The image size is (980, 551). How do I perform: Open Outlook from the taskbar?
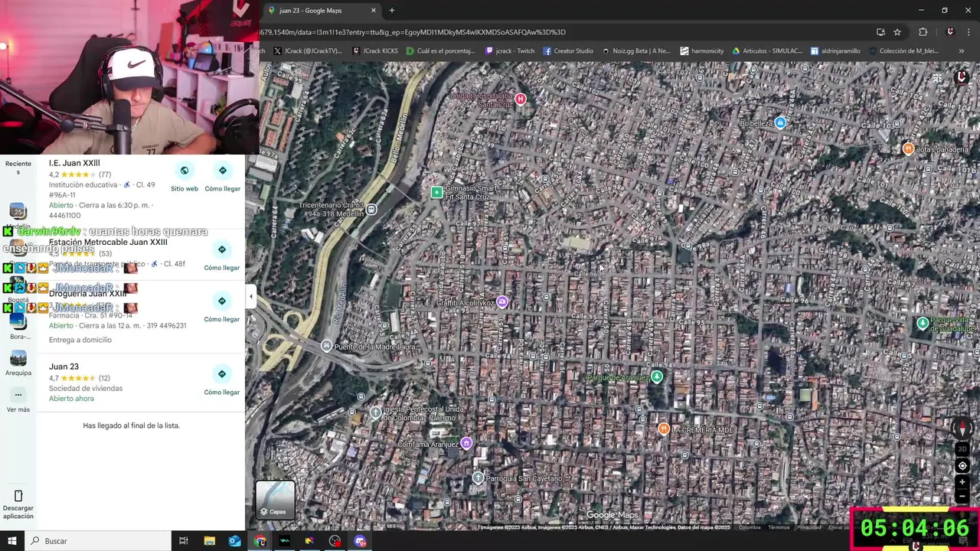click(234, 541)
